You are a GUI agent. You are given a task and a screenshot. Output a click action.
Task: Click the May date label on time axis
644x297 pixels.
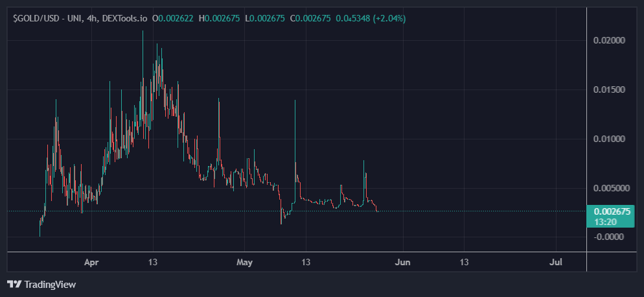tap(245, 262)
